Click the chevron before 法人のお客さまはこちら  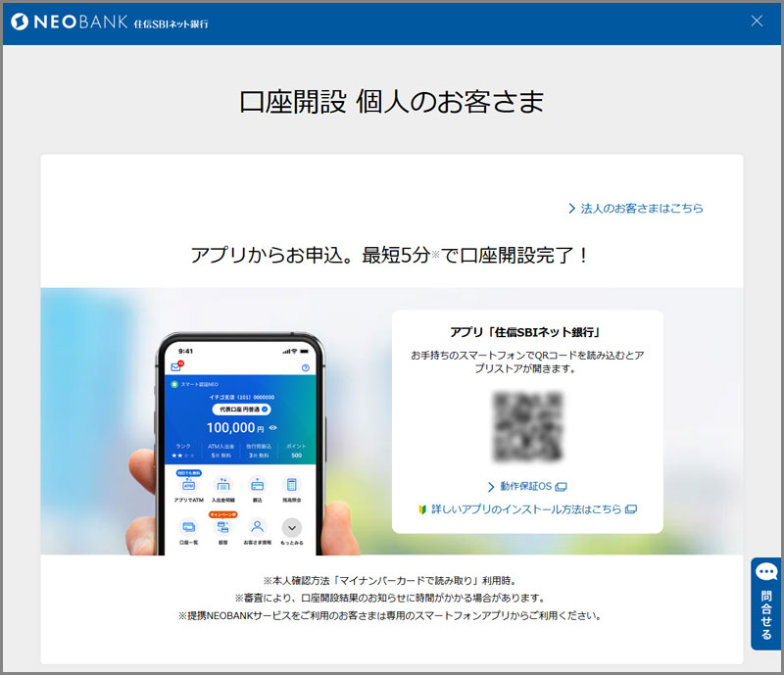pos(572,209)
